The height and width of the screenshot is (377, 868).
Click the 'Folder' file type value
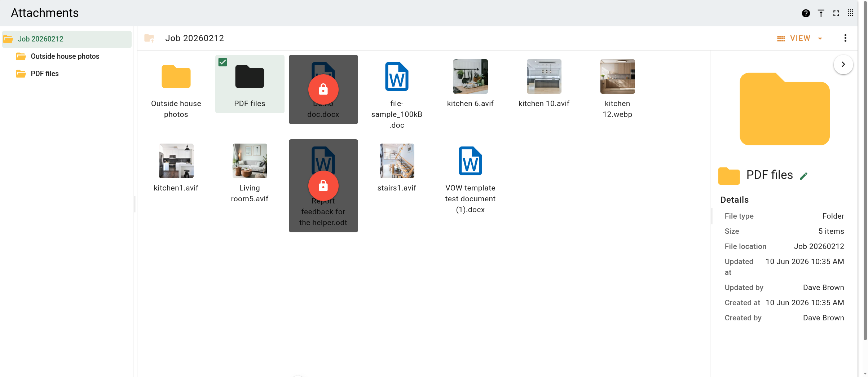[833, 216]
